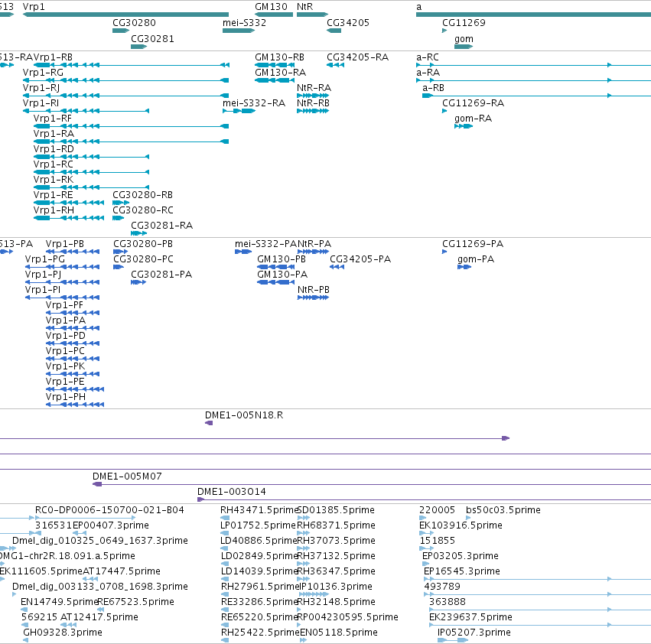The width and height of the screenshot is (651, 644).
Task: Open the CG30281 gene entry
Action: 139,47
